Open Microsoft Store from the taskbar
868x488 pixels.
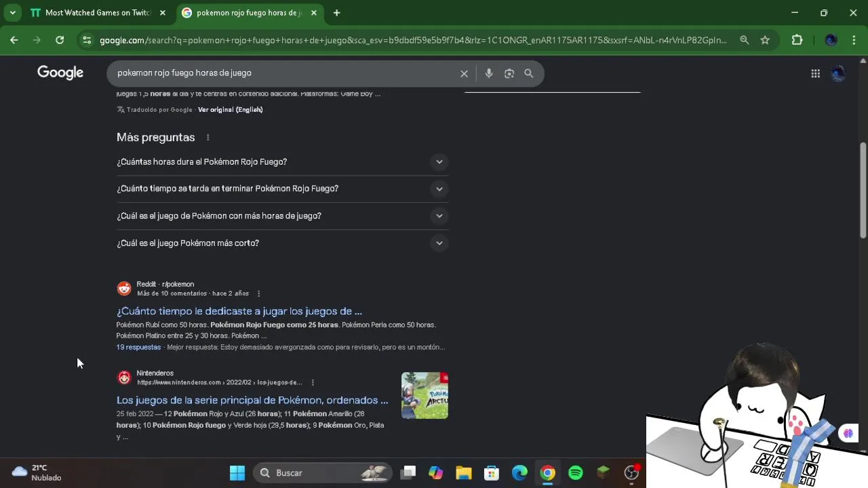[x=492, y=473]
